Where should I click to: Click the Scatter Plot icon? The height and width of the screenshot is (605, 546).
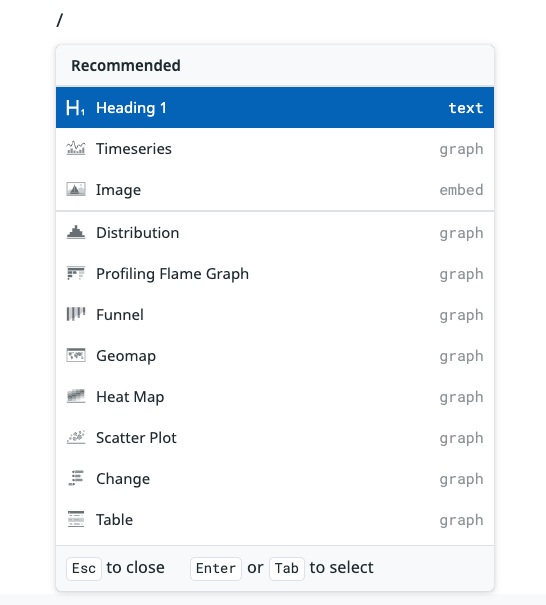click(76, 437)
